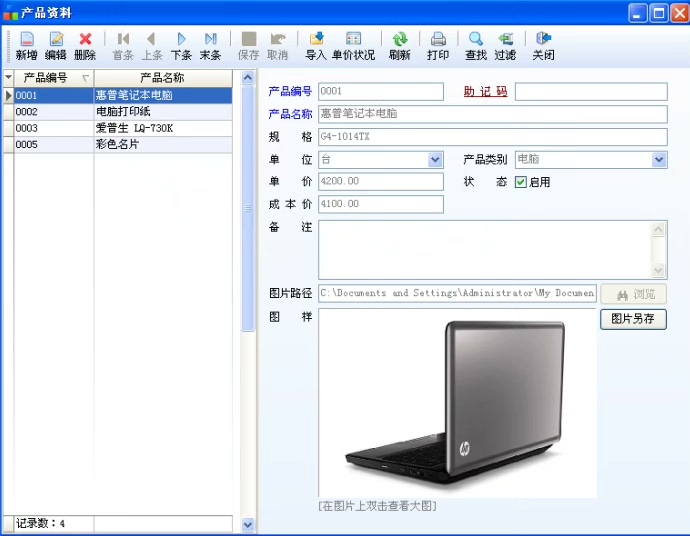This screenshot has height=536, width=690.
Task: Click the 助记码 input field
Action: (591, 91)
